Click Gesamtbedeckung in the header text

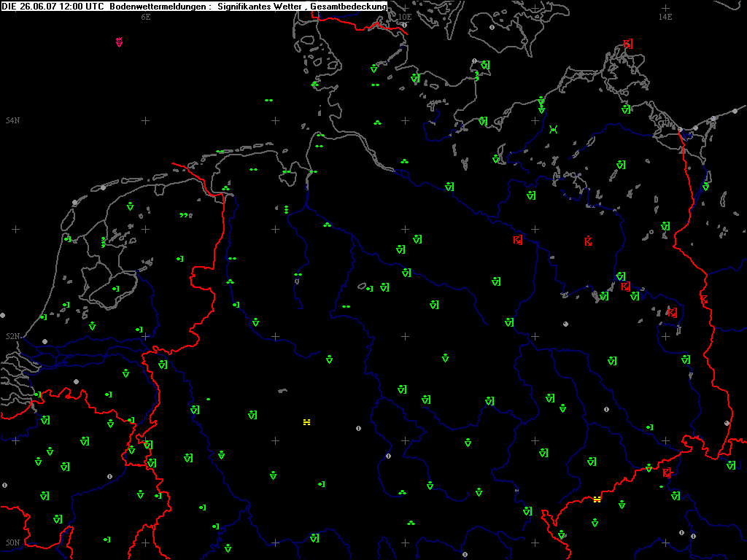(349, 6)
